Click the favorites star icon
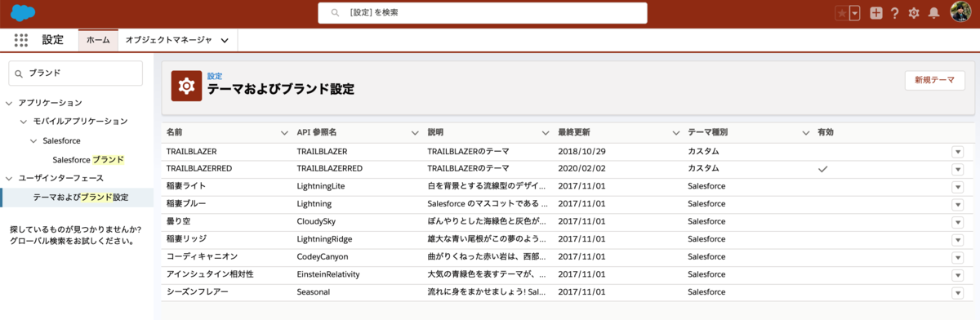 (x=842, y=13)
